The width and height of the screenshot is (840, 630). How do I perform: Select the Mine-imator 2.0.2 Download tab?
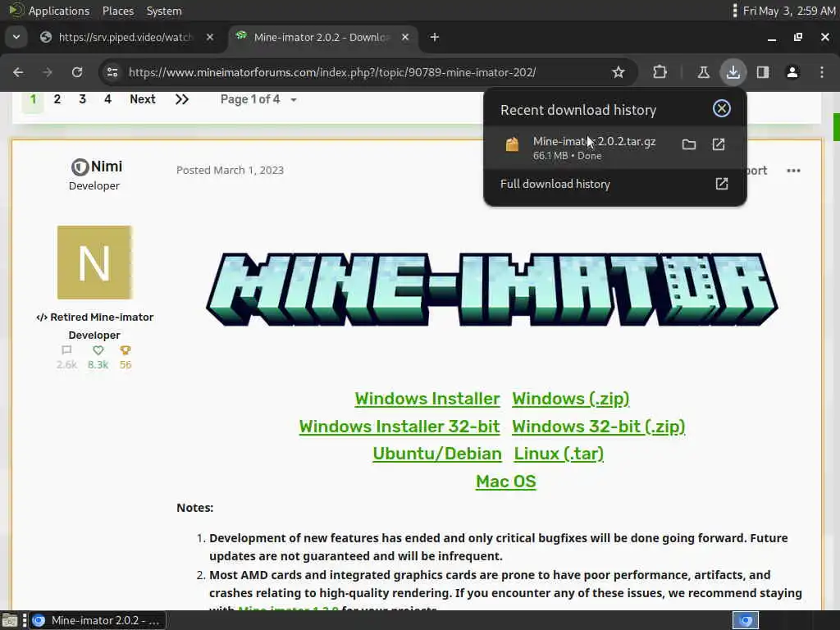pos(322,37)
